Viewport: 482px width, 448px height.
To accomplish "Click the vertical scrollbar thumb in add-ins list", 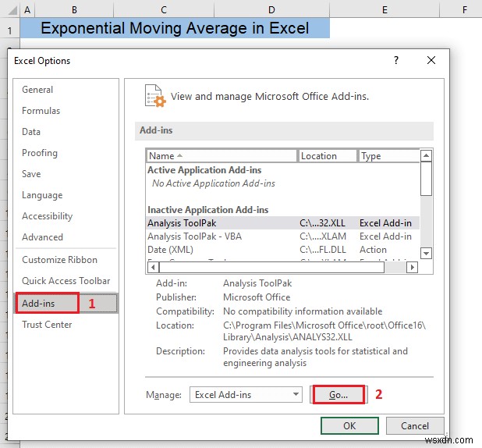I will (426, 179).
